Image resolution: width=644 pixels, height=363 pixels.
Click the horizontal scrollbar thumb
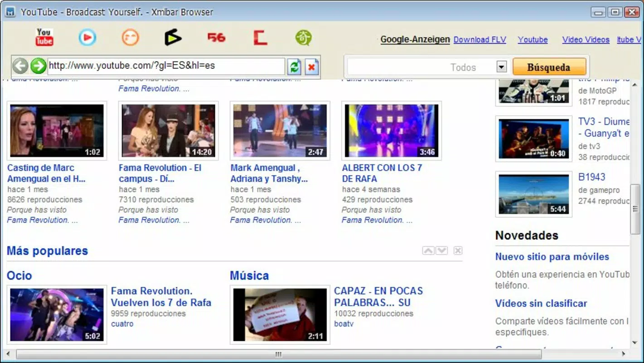[279, 354]
